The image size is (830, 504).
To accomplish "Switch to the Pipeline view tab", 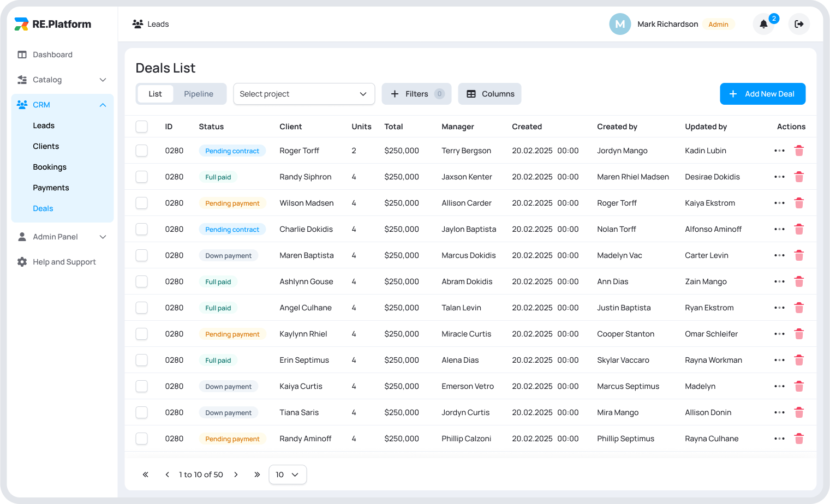I will point(199,94).
